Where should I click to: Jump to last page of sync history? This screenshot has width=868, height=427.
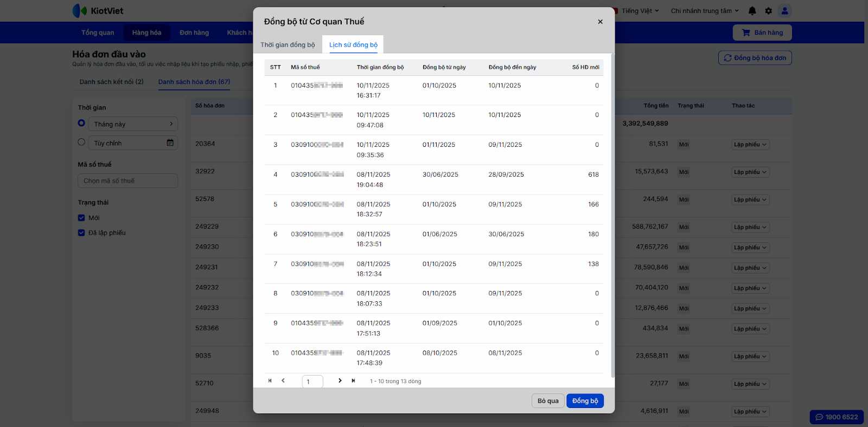click(353, 381)
